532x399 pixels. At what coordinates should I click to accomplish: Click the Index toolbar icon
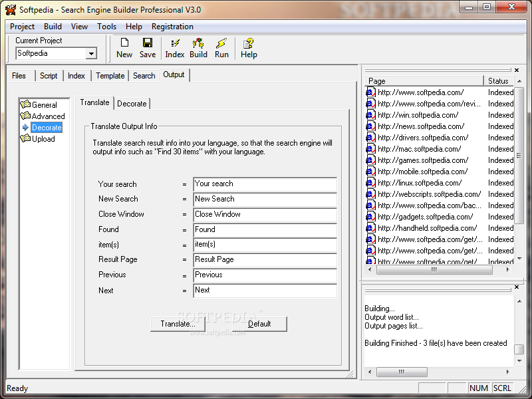175,43
